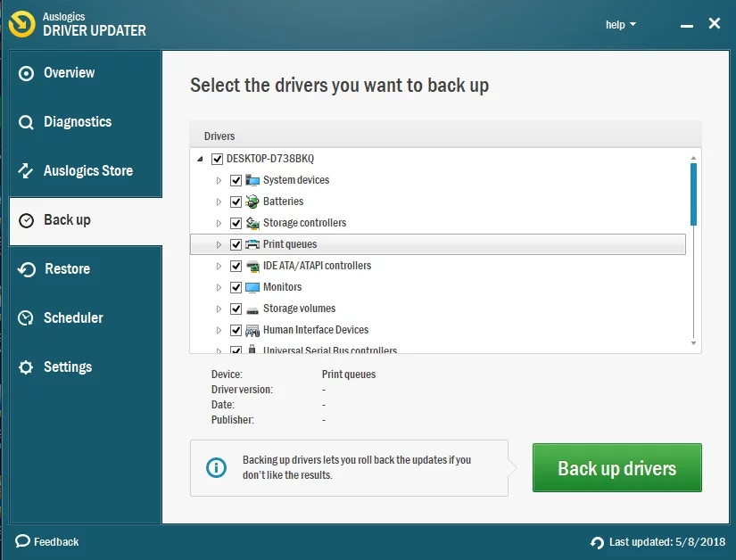This screenshot has height=560, width=736.
Task: Click the Feedback speech bubble icon
Action: tap(22, 541)
